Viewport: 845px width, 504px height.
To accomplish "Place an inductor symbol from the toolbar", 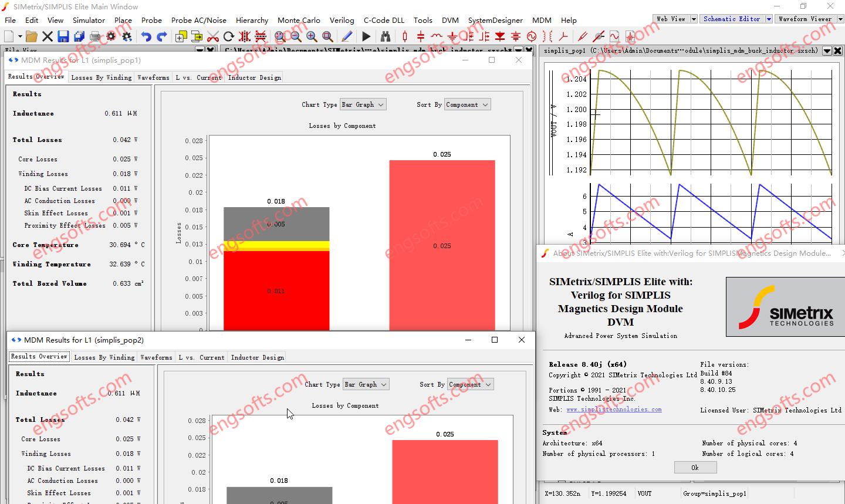I will pos(437,36).
